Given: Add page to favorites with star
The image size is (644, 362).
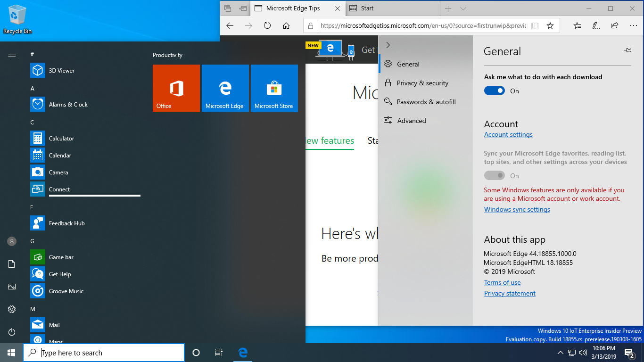Looking at the screenshot, I should [550, 26].
